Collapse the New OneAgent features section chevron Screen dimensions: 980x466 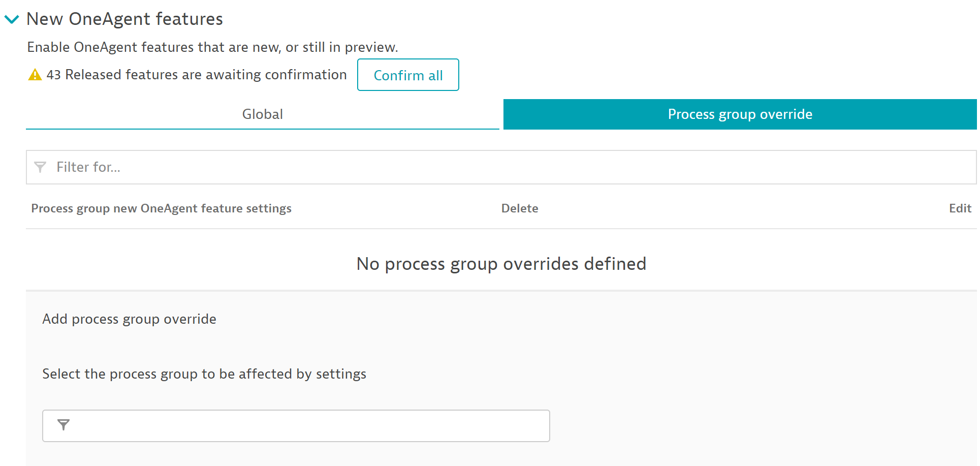pyautogui.click(x=12, y=19)
